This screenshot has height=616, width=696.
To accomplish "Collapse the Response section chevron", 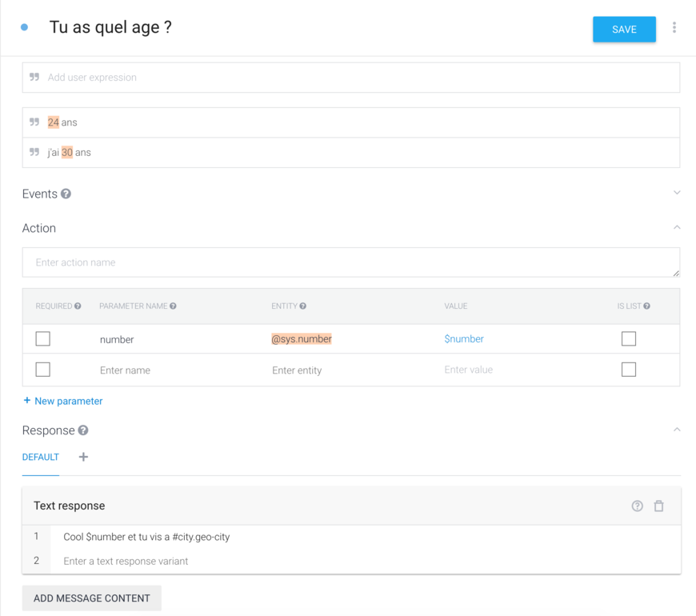I will pos(677,430).
